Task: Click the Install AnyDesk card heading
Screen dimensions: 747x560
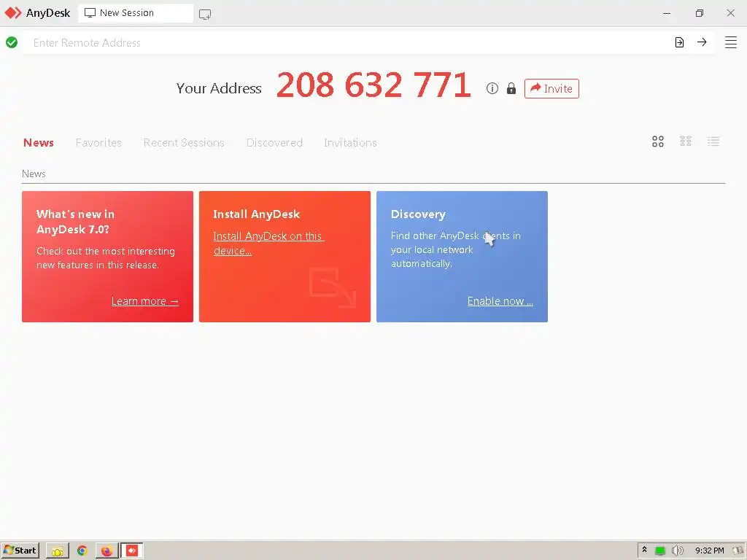Action: tap(256, 214)
